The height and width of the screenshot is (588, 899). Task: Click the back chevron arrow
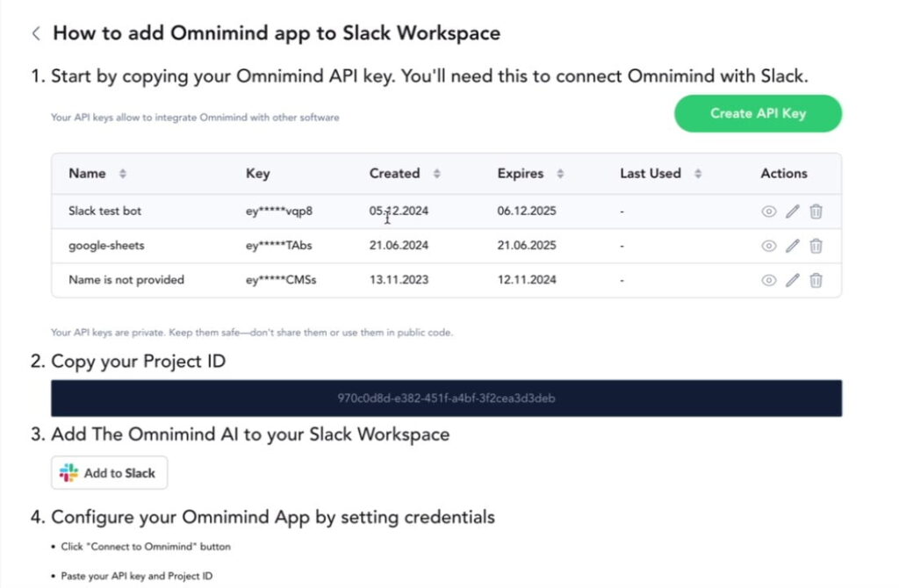tap(35, 32)
